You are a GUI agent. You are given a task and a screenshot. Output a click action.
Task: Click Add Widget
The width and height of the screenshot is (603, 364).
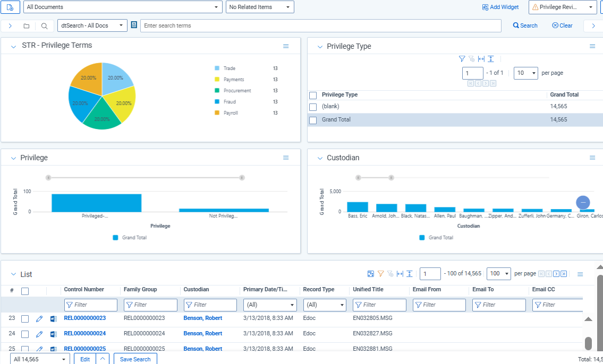tap(500, 7)
